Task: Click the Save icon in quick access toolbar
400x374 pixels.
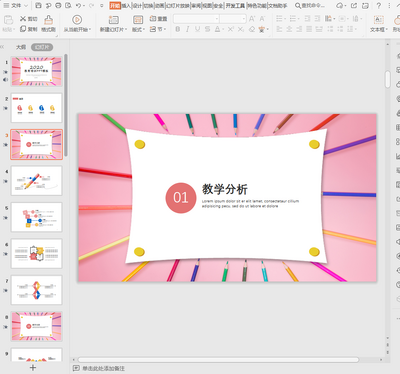Action: (x=38, y=6)
